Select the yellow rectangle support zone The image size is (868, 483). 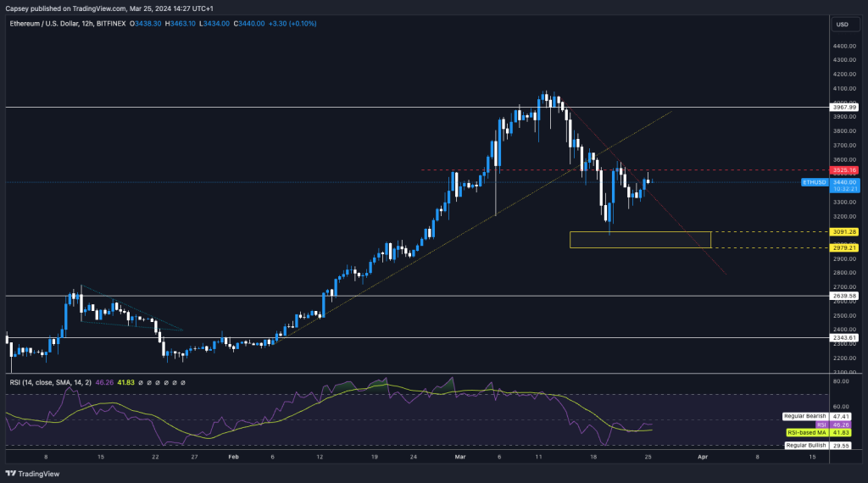(640, 240)
